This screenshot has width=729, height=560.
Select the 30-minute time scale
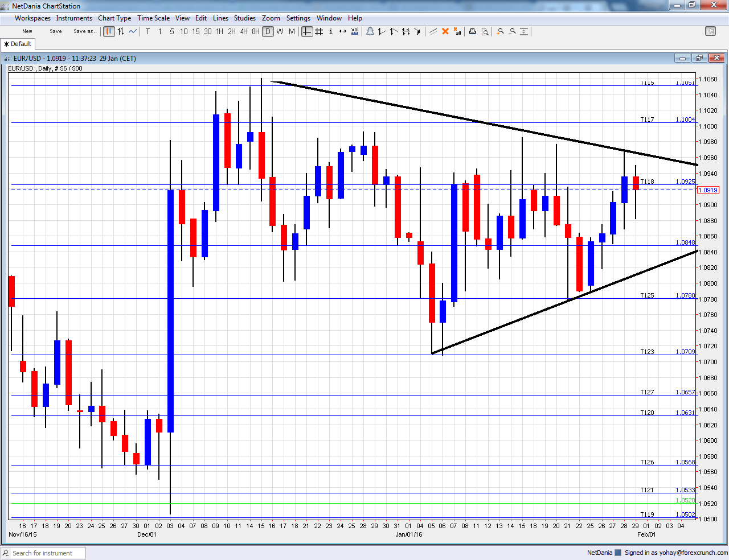click(x=207, y=31)
